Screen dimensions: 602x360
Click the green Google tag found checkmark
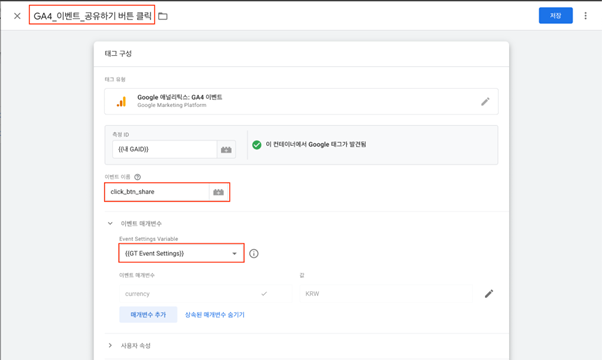click(x=257, y=145)
